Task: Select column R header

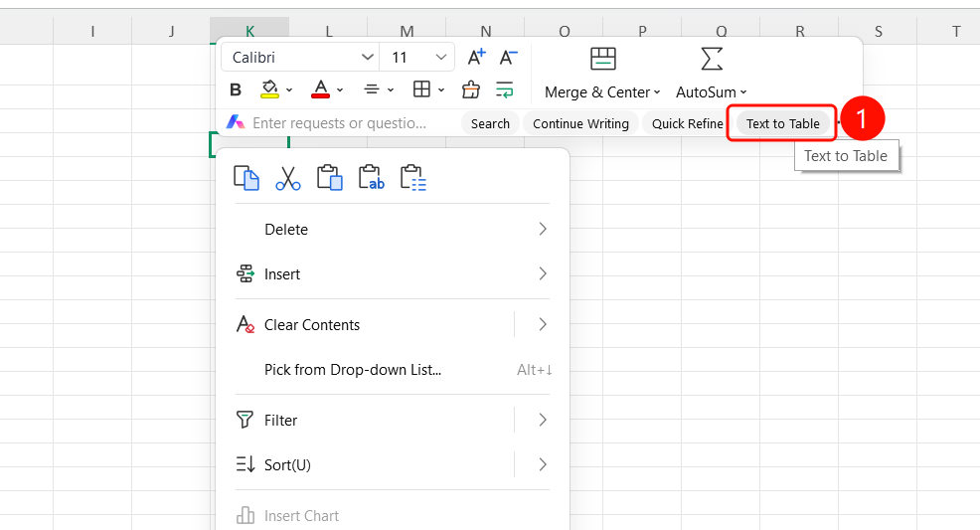Action: [799, 31]
